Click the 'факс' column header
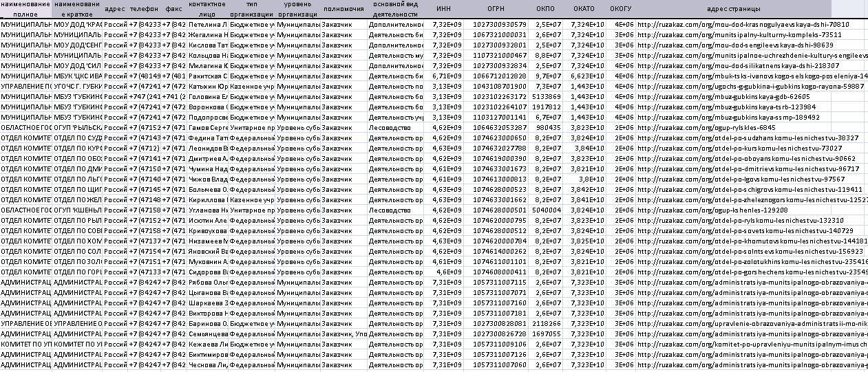The width and height of the screenshot is (868, 372). pos(173,9)
